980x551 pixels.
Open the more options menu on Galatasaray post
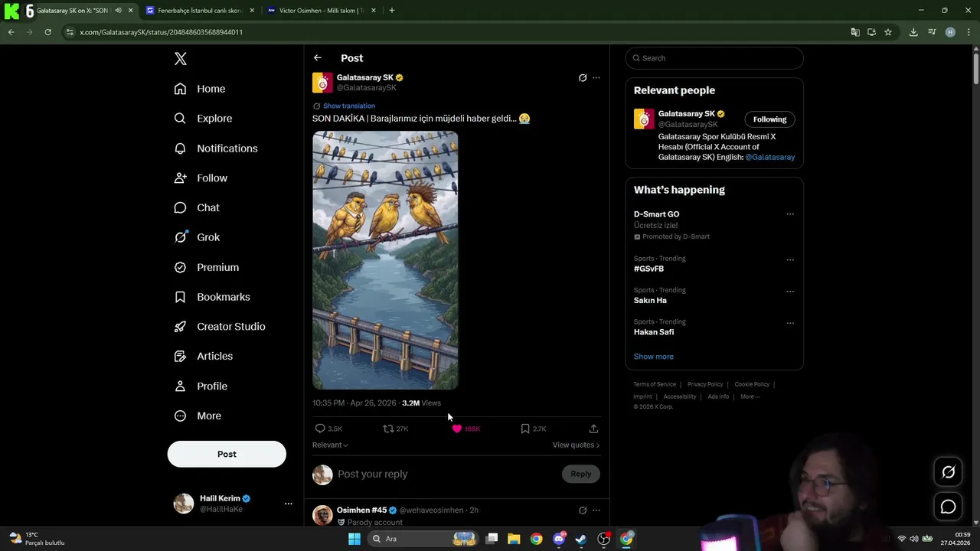596,78
